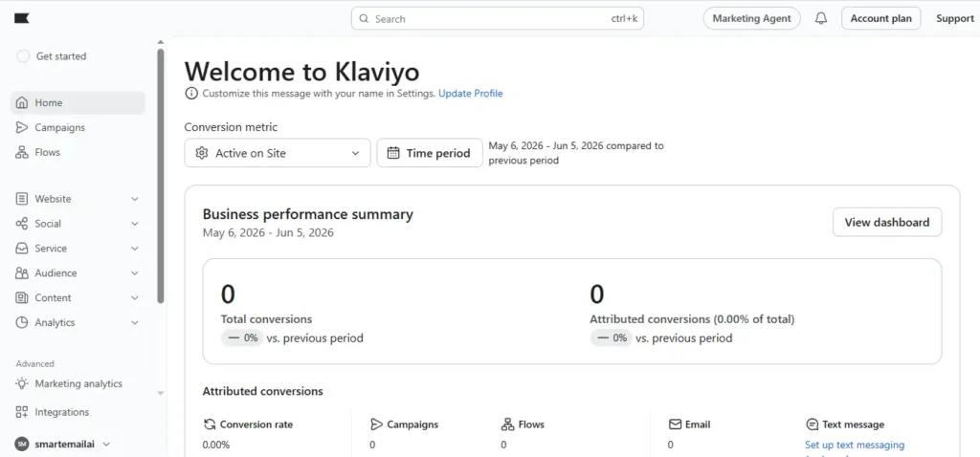Open the smartemailai account dropdown arrow
This screenshot has width=980, height=457.
[x=106, y=444]
